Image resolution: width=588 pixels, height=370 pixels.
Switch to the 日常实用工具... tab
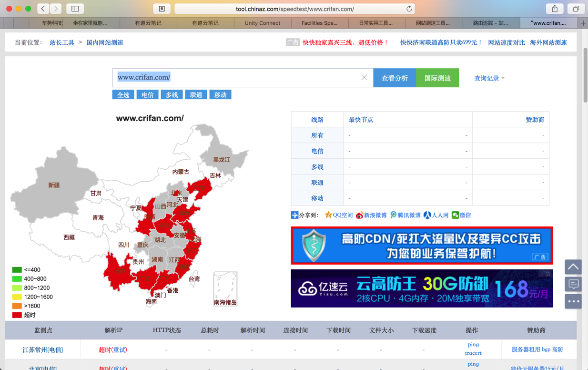[x=376, y=23]
